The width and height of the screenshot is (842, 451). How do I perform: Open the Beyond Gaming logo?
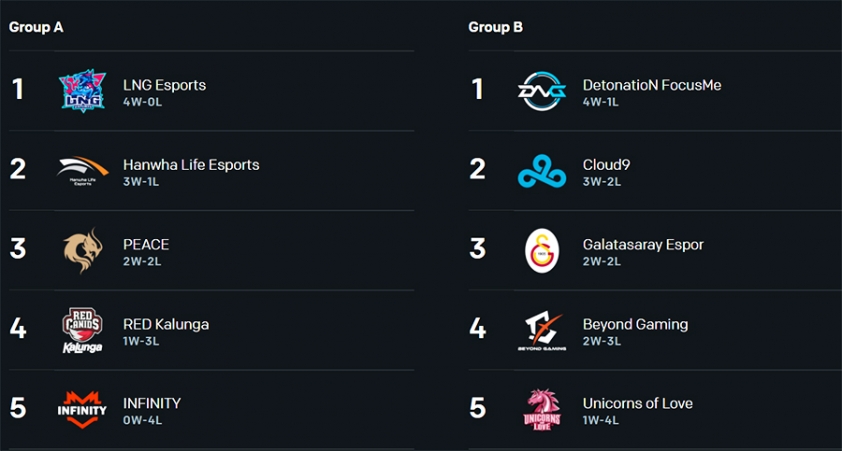(x=542, y=332)
